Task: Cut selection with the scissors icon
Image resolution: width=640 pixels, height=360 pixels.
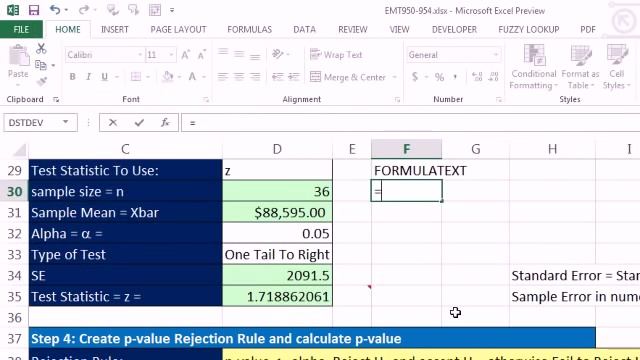Action: click(41, 49)
